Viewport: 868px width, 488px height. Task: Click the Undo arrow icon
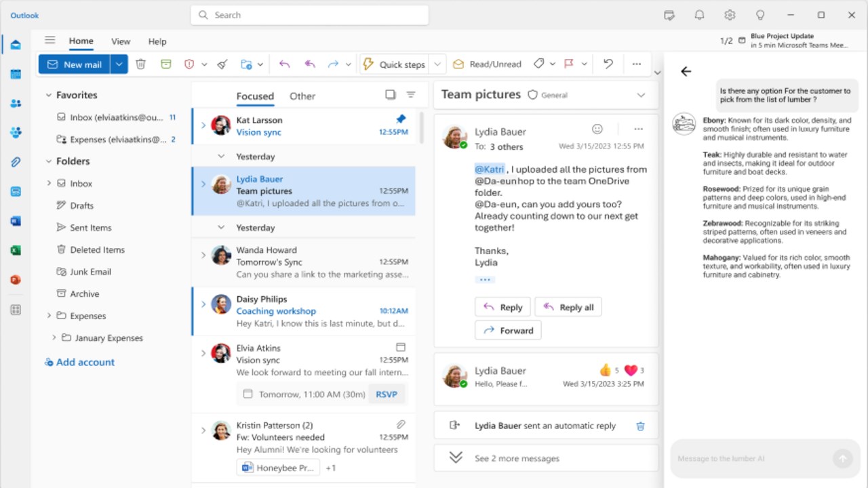(608, 64)
